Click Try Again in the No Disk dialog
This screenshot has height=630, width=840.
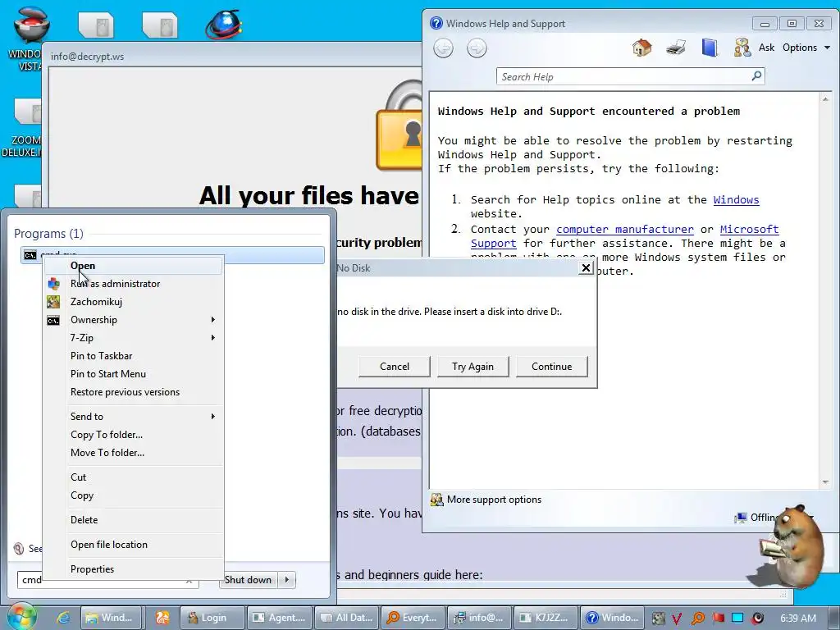[472, 367]
